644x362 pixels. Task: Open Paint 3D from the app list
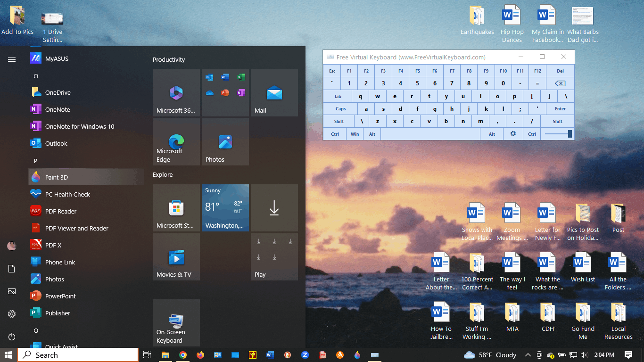click(86, 177)
